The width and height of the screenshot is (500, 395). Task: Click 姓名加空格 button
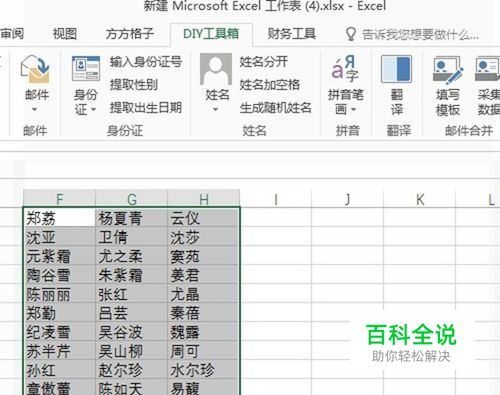click(269, 85)
